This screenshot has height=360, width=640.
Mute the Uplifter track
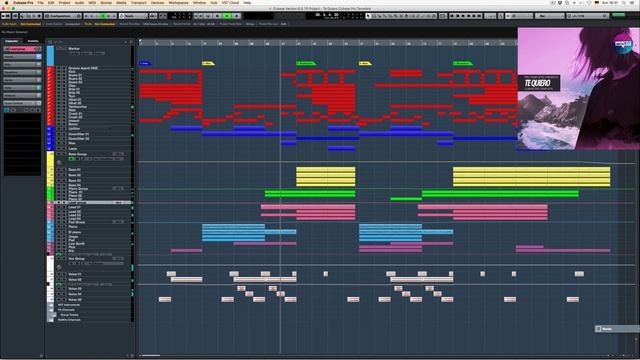[58, 129]
